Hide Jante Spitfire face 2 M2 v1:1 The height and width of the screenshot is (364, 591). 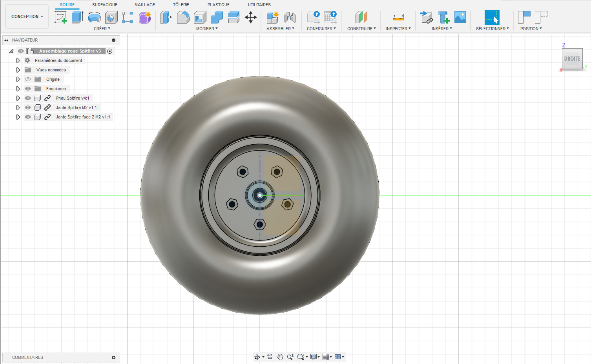28,117
